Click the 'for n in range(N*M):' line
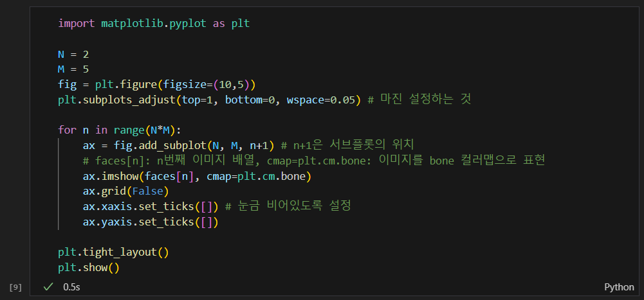Image resolution: width=644 pixels, height=300 pixels. (x=120, y=130)
